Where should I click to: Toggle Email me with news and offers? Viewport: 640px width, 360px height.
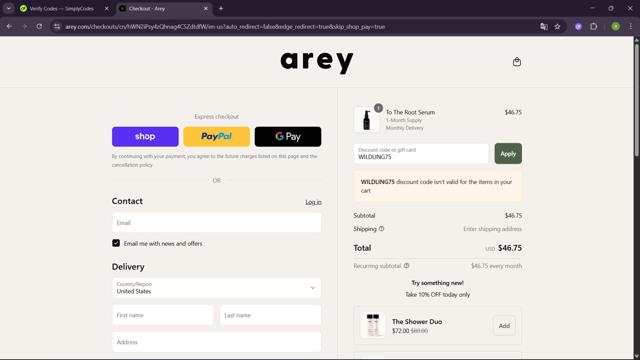(116, 243)
